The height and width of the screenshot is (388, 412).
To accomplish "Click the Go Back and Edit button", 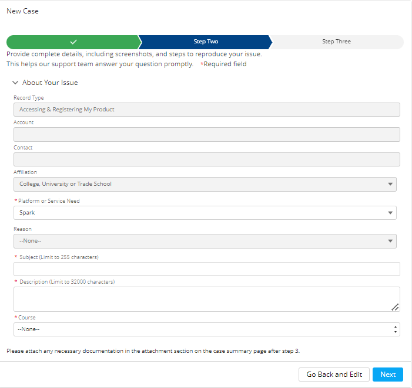I will click(334, 375).
